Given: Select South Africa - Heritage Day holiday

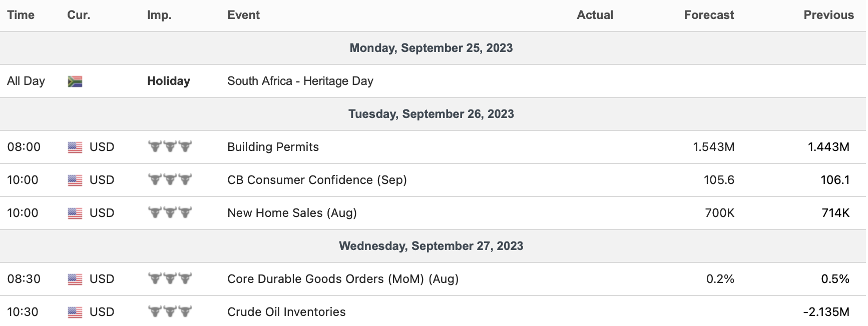Looking at the screenshot, I should [300, 81].
